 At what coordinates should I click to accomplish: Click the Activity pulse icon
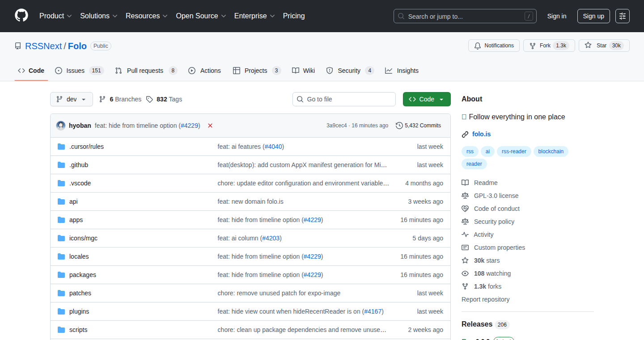coord(465,235)
